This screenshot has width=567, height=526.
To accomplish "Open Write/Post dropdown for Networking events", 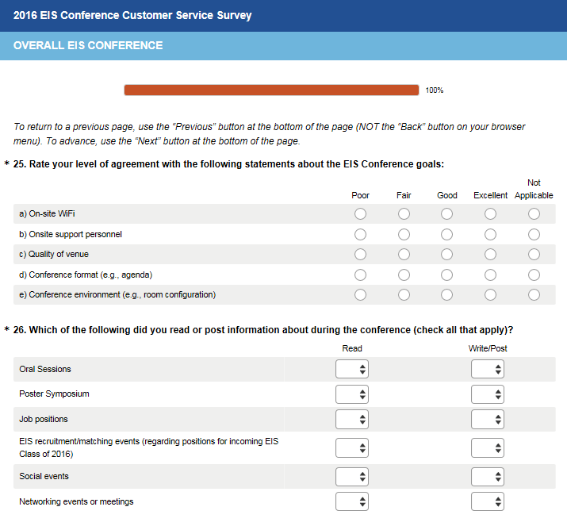I will (x=487, y=501).
